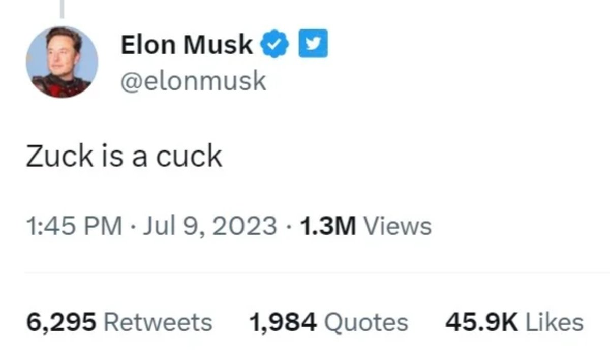Screen dimensions: 610x364
Task: Open the @elonmusk handle link
Action: (193, 80)
